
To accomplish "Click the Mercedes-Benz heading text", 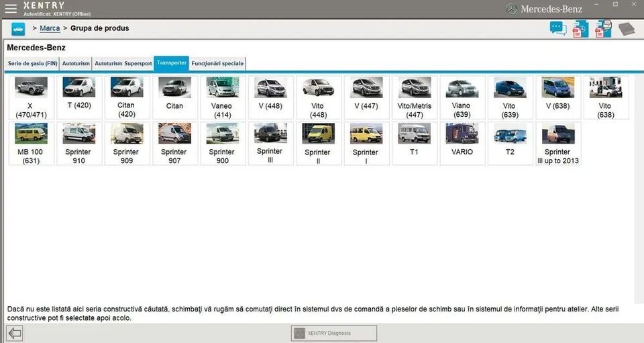I will pyautogui.click(x=36, y=48).
